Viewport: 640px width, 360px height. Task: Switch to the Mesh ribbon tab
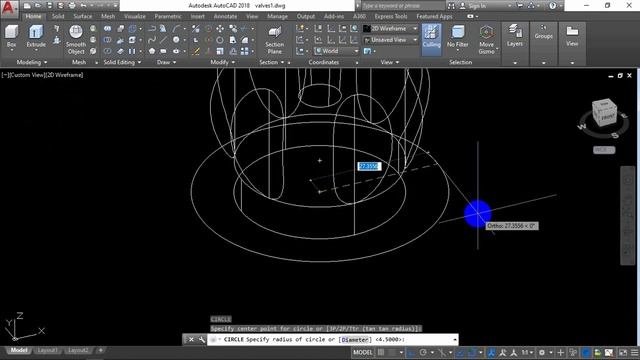click(x=108, y=16)
